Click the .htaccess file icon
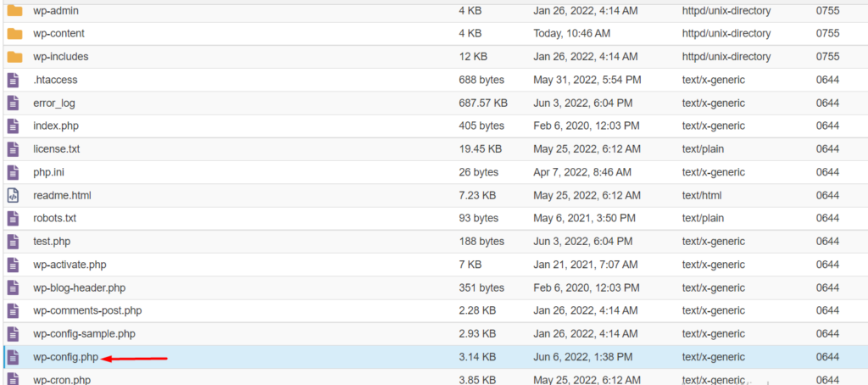868x385 pixels. (13, 81)
